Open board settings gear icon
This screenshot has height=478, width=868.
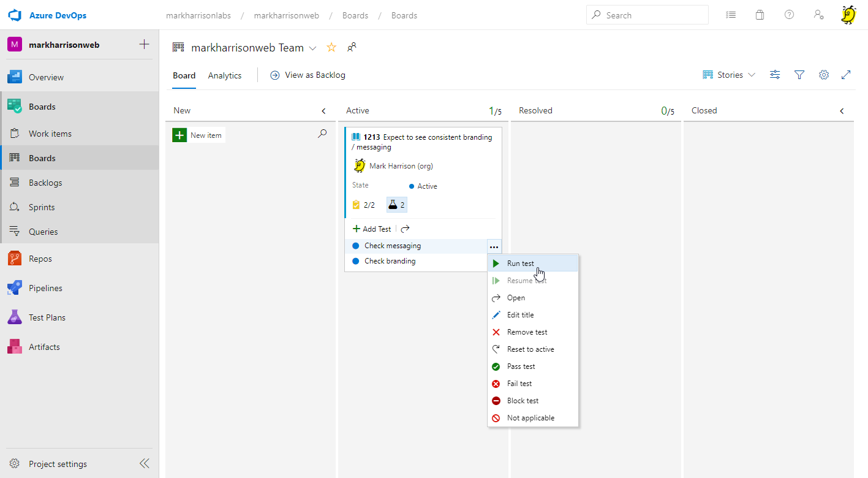824,75
